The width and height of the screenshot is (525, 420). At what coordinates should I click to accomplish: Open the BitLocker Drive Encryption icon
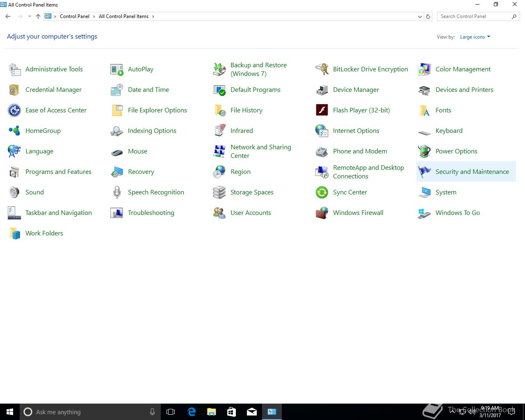click(322, 69)
